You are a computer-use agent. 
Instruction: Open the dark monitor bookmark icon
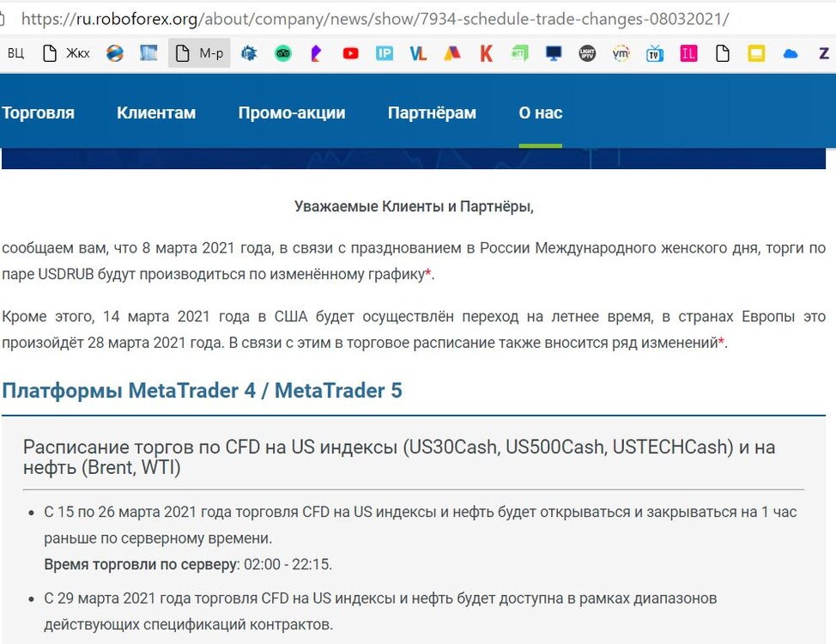tap(554, 53)
